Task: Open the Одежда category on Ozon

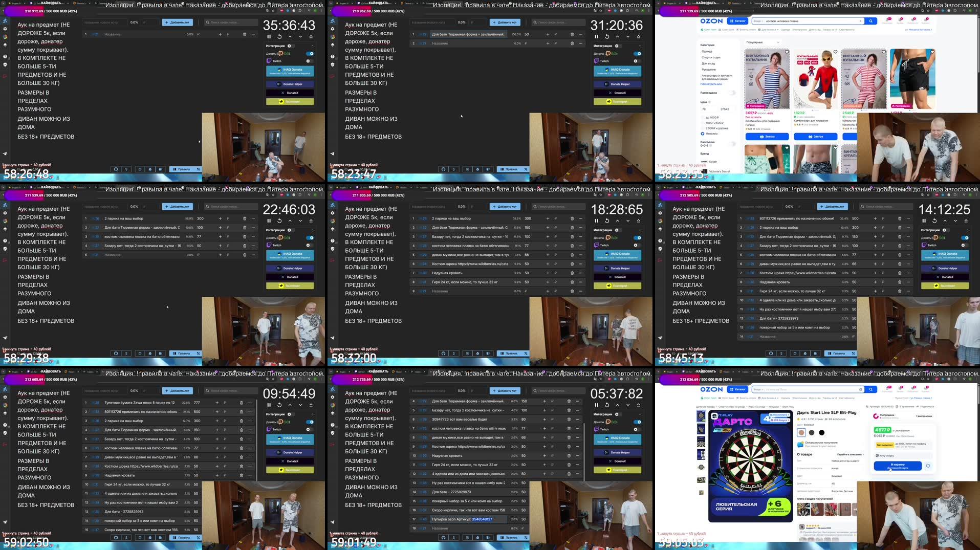Action: [707, 51]
